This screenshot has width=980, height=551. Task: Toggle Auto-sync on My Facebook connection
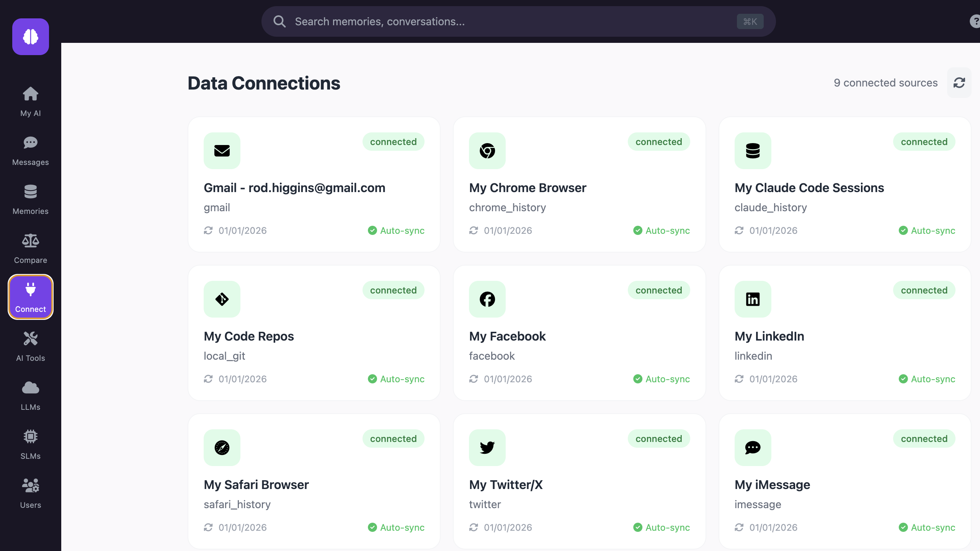(660, 379)
